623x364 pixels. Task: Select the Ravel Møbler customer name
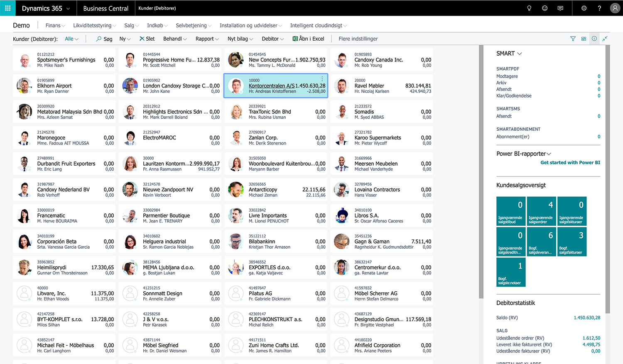[369, 86]
